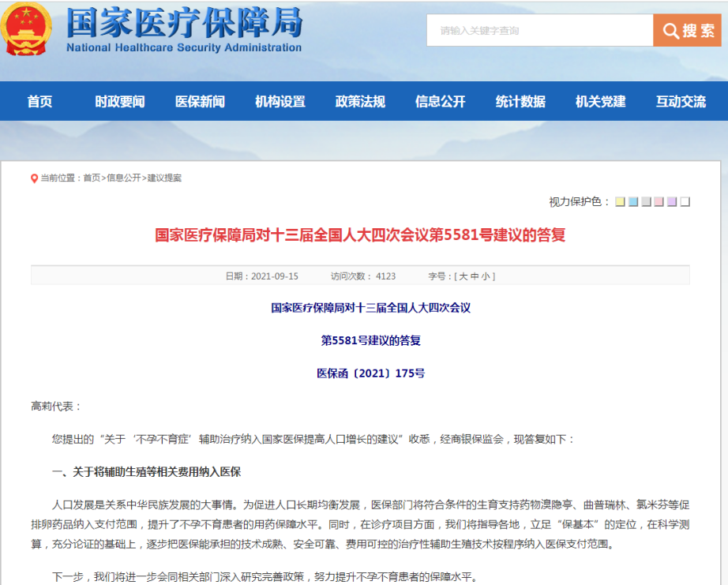Go to 首页 in the breadcrumb
728x585 pixels.
(x=92, y=178)
